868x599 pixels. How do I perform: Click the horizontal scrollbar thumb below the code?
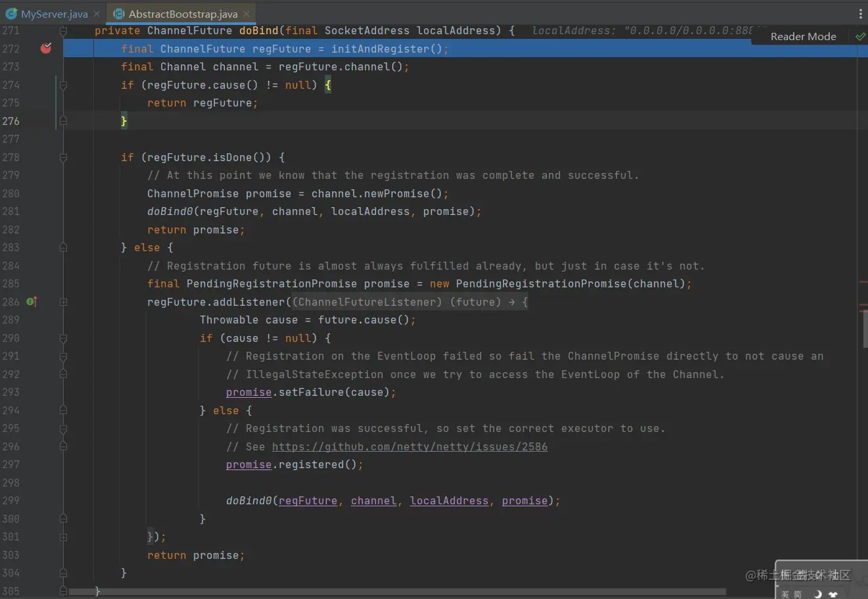(398, 592)
